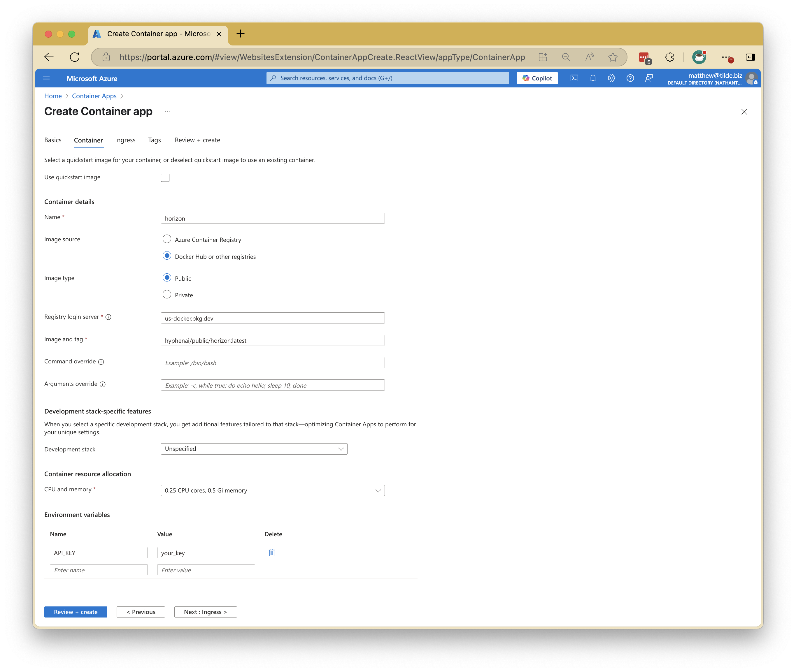This screenshot has height=672, width=796.
Task: Close the Create Container app browser tab
Action: click(219, 34)
